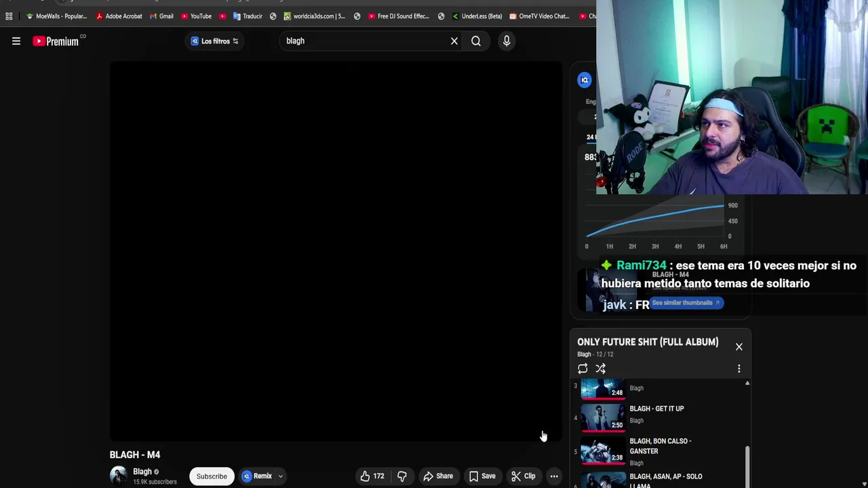Viewport: 868px width, 488px height.
Task: Go to YouTube Premium home logo
Action: pos(56,41)
